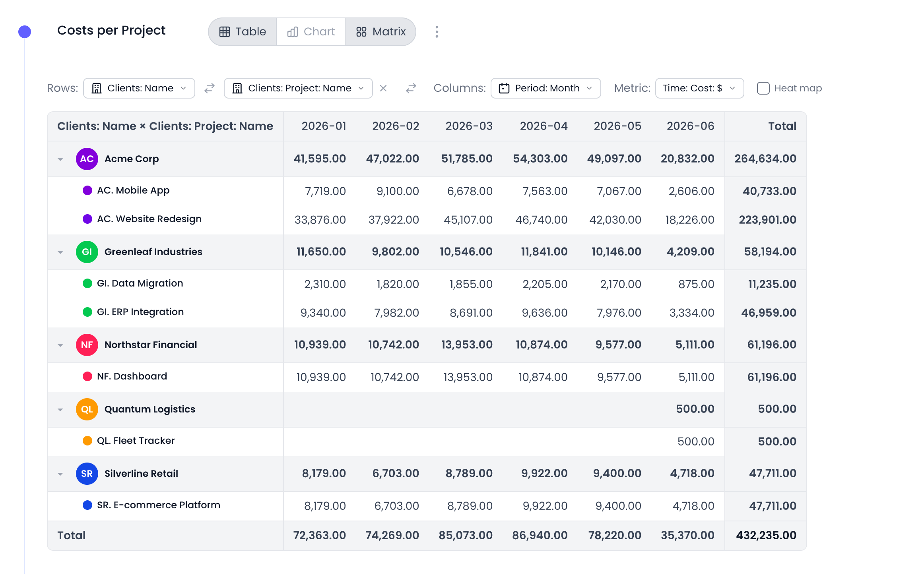Select the GI. Data Migration row label
Viewport: 924px width, 577px height.
coord(140,283)
